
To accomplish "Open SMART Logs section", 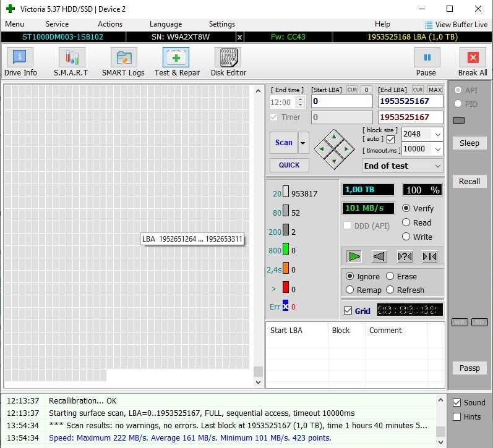I will coord(123,62).
